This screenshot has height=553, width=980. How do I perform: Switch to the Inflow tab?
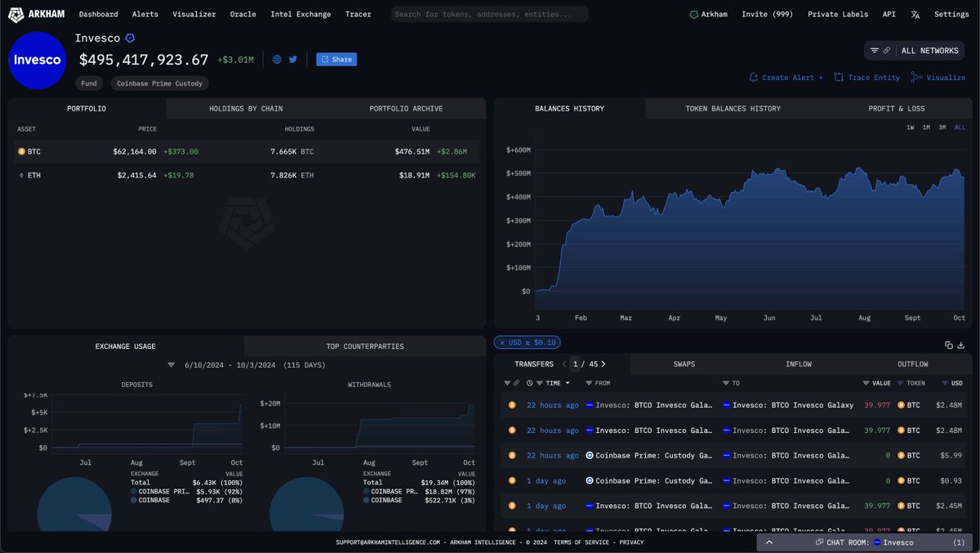[x=799, y=363]
